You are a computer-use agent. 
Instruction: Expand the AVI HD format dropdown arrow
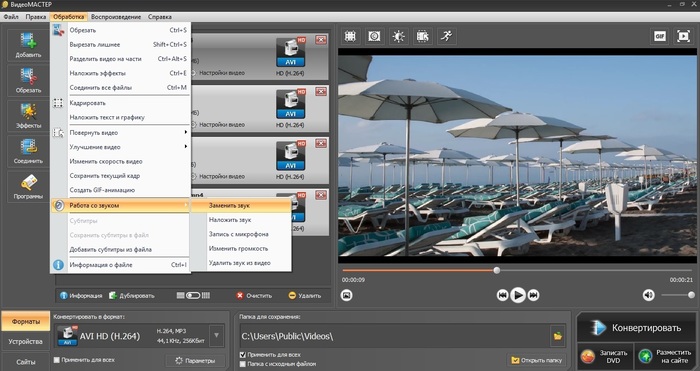(x=217, y=336)
